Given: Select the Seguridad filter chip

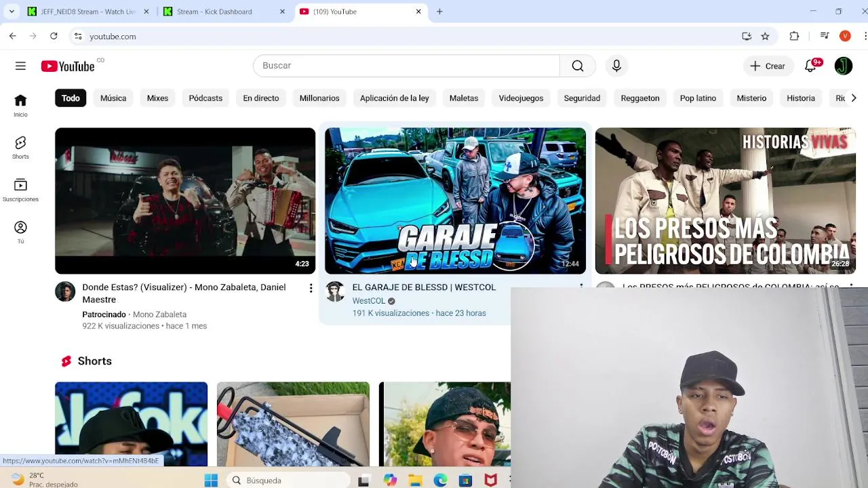Looking at the screenshot, I should coord(582,98).
